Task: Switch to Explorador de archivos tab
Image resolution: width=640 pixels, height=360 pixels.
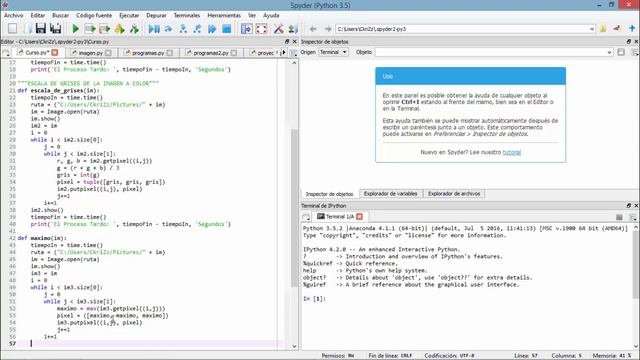Action: (x=454, y=194)
